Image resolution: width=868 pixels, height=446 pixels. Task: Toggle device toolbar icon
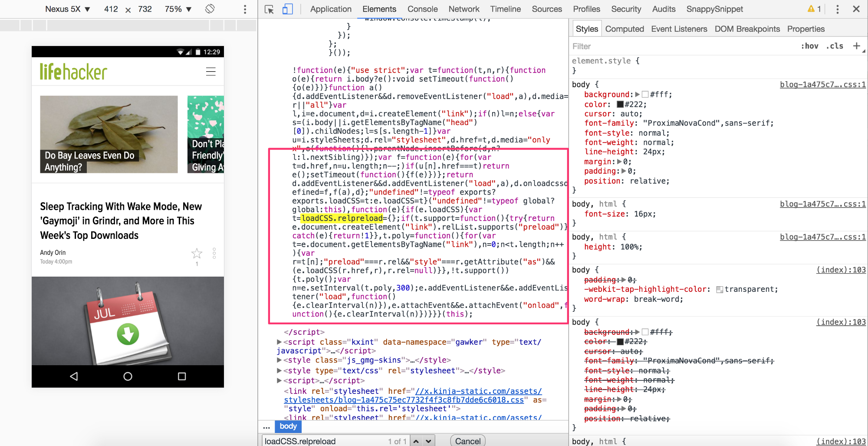tap(287, 9)
